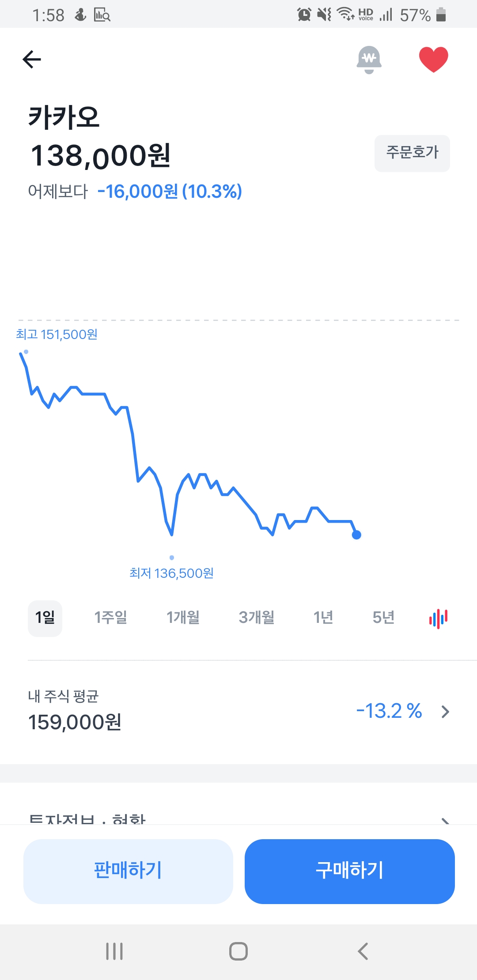
Task: Tap the 구매하기 buy button
Action: coord(349,871)
